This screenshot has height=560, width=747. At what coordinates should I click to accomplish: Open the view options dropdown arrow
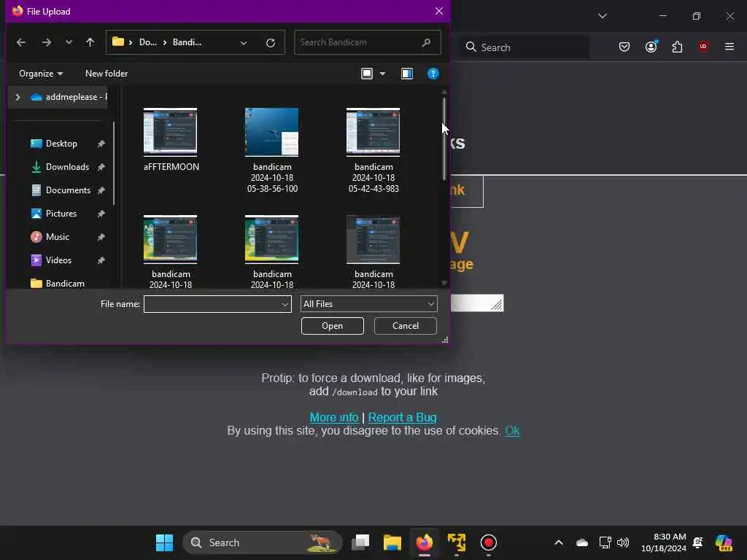tap(382, 74)
